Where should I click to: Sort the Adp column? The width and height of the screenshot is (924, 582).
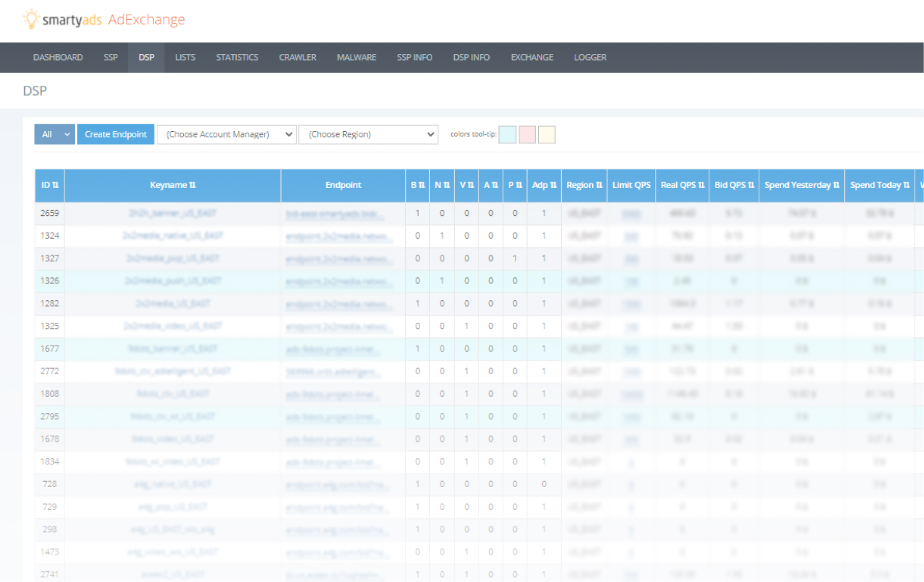pyautogui.click(x=543, y=185)
